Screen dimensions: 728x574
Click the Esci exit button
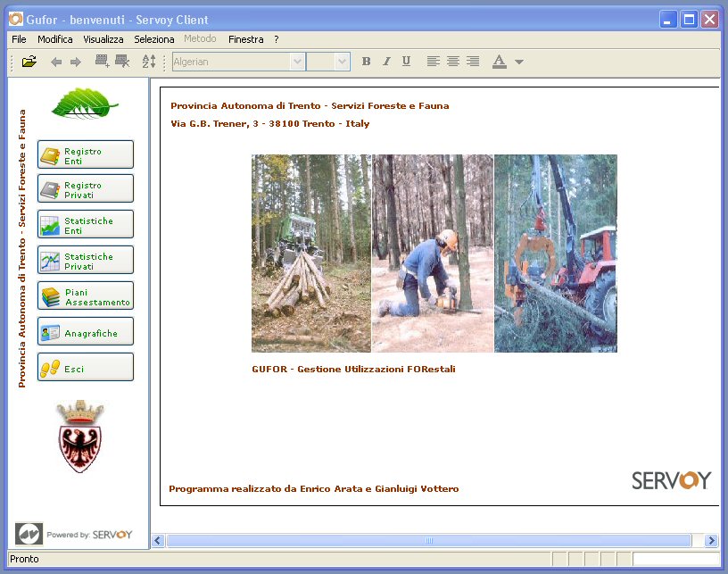86,367
